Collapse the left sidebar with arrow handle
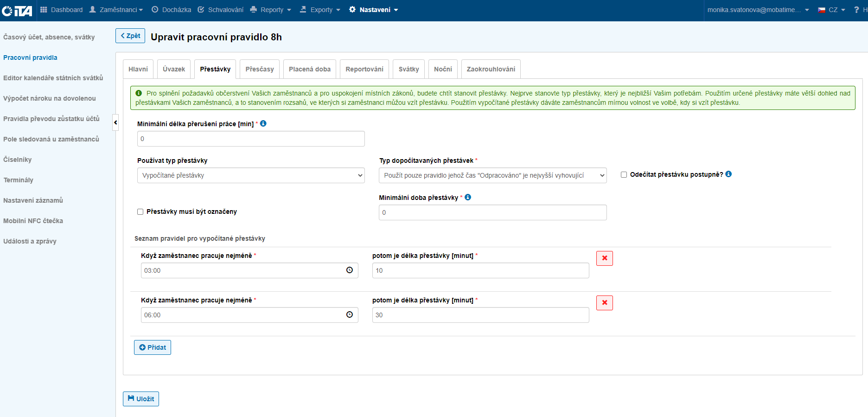868x417 pixels. pyautogui.click(x=115, y=122)
